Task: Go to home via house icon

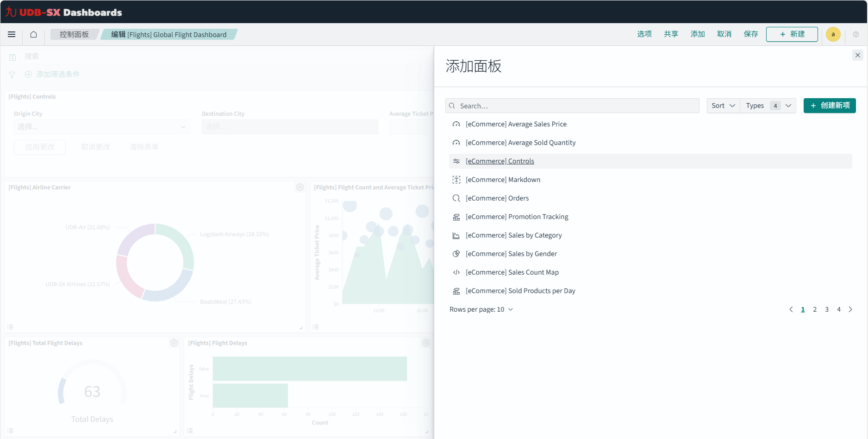Action: point(33,34)
